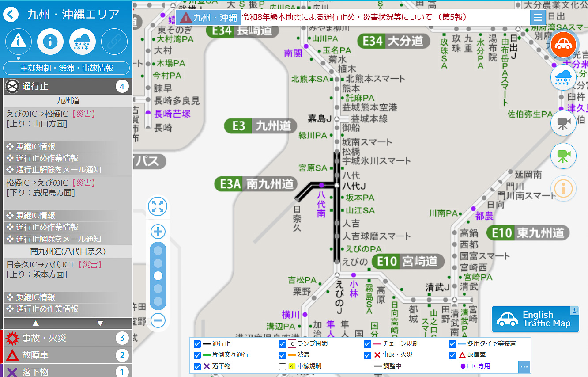
Task: Uncheck the 冬用タイヤ等装着 checkbox
Action: (452, 344)
